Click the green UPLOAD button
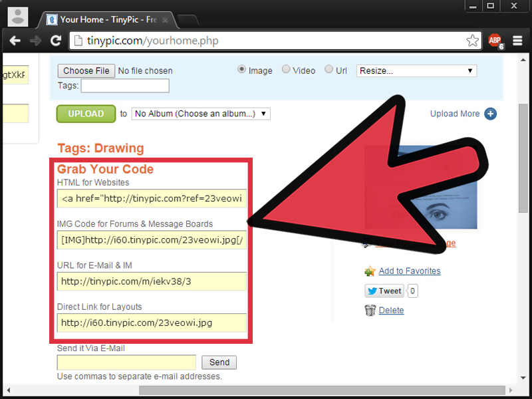The image size is (532, 399). click(86, 114)
